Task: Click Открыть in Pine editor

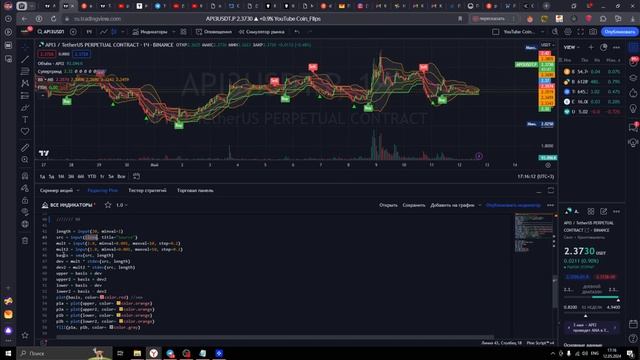Action: 388,205
